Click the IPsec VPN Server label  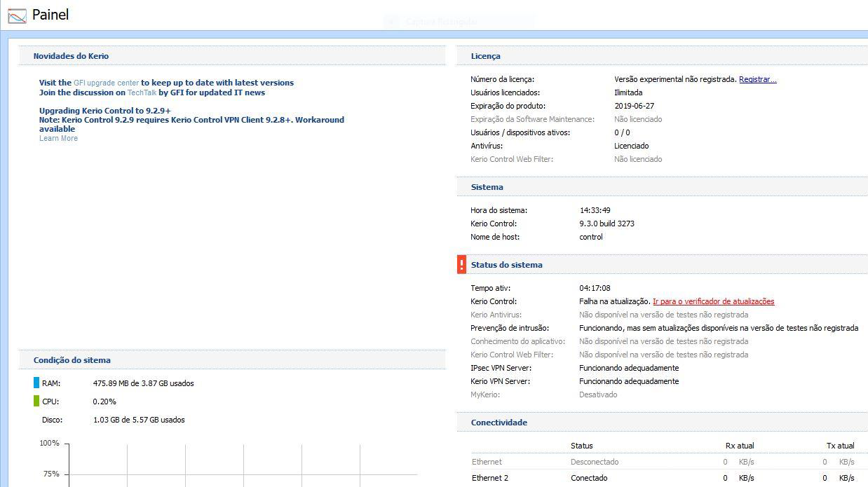point(501,368)
